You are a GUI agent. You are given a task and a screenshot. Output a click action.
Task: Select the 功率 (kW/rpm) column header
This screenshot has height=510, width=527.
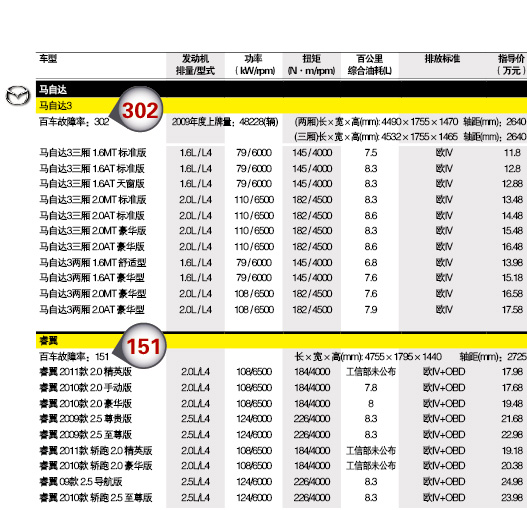pyautogui.click(x=254, y=65)
